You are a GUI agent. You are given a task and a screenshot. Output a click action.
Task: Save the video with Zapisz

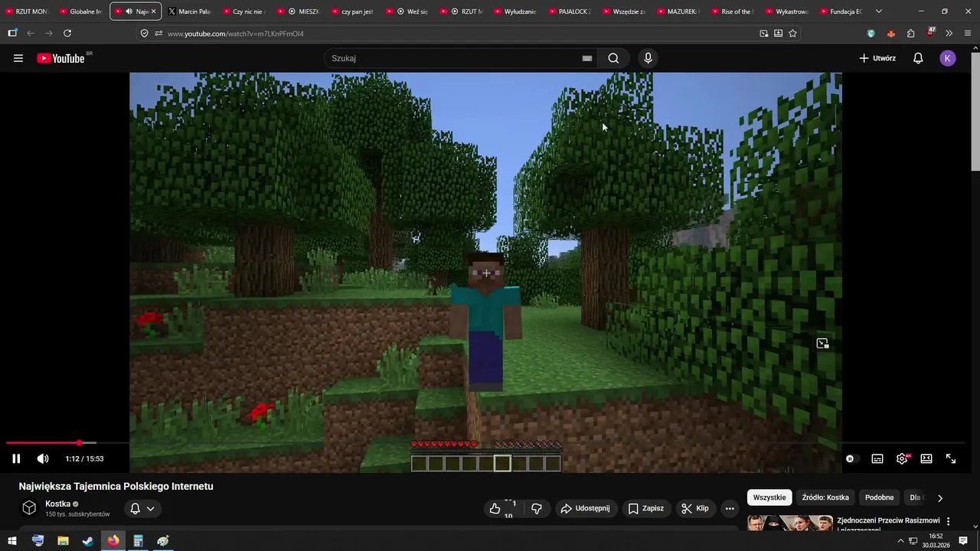(645, 508)
